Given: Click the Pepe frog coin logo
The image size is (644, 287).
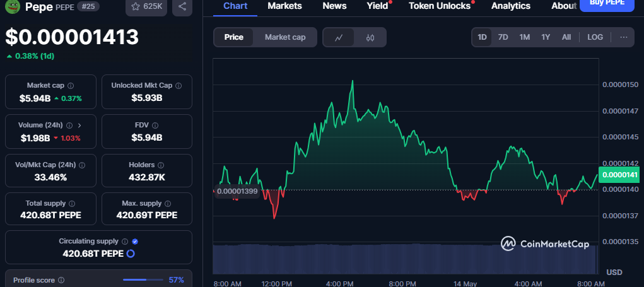Looking at the screenshot, I should click(13, 6).
